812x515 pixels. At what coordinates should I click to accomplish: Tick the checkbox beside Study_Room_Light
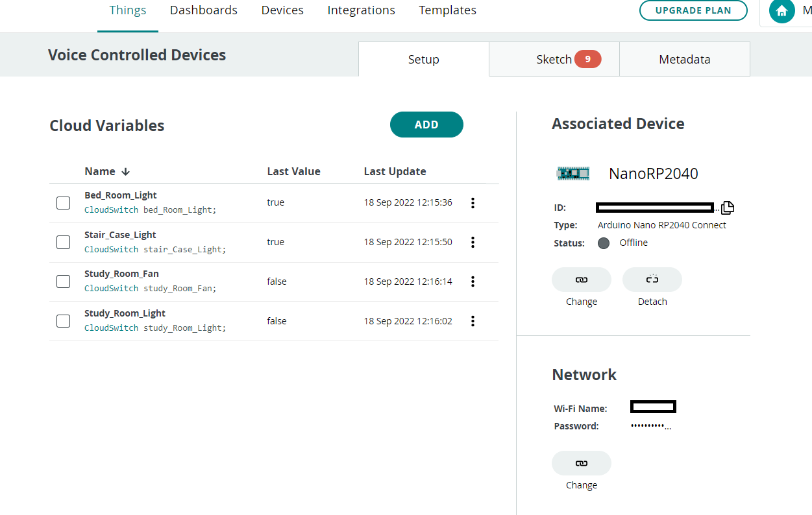click(63, 320)
